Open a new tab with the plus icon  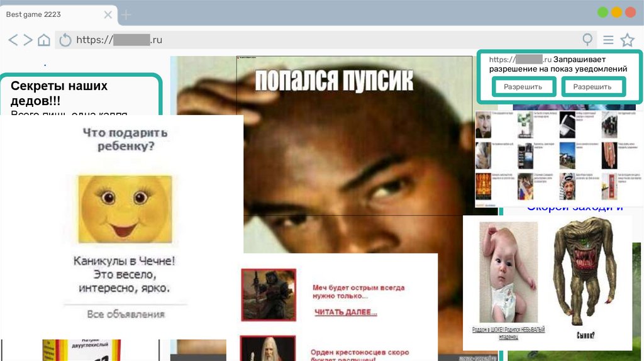[x=126, y=14]
